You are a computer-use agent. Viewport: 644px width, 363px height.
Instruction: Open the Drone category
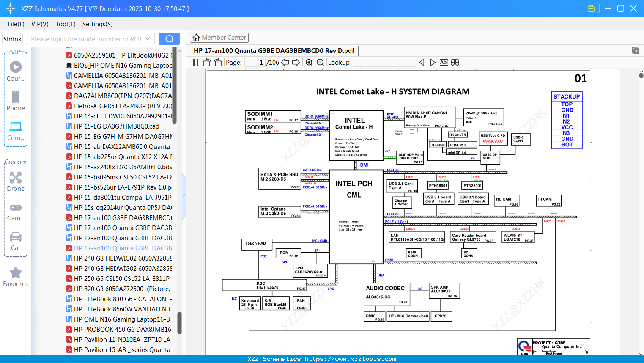[x=16, y=181]
